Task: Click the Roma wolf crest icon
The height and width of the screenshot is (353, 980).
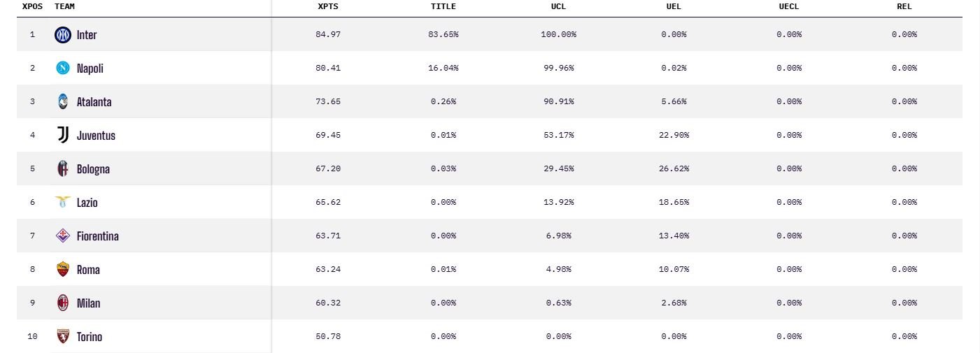Action: (63, 269)
